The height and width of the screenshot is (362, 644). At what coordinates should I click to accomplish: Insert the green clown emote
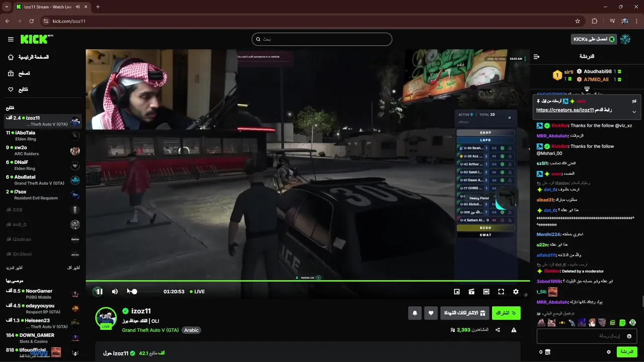(x=632, y=322)
